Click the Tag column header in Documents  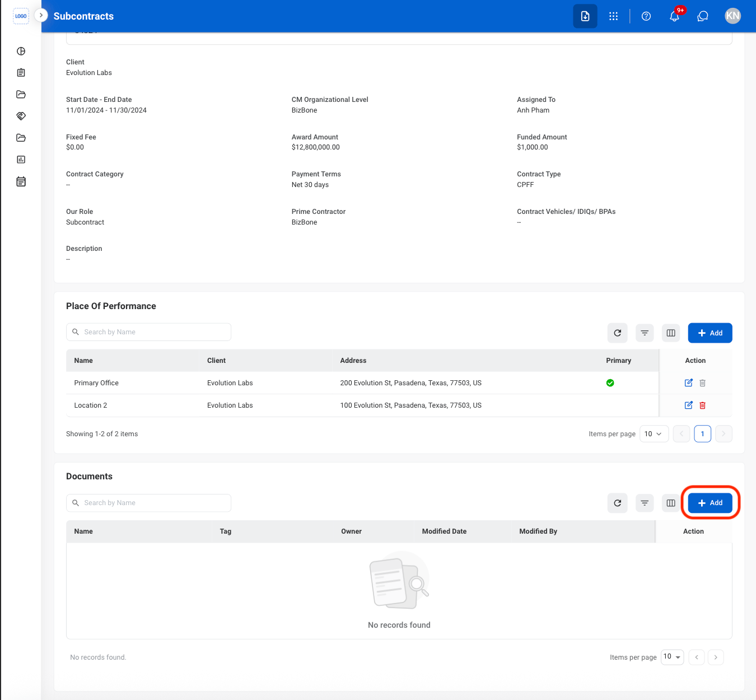pyautogui.click(x=226, y=531)
